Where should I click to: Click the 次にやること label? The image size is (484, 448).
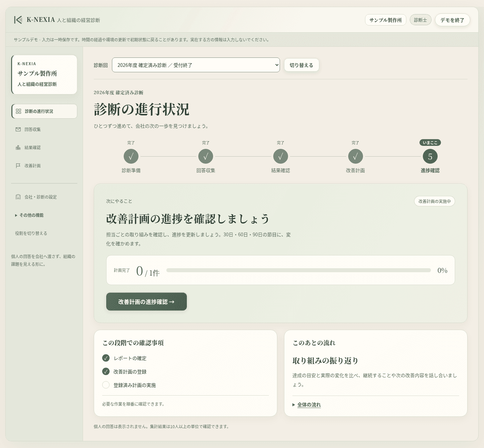click(119, 201)
